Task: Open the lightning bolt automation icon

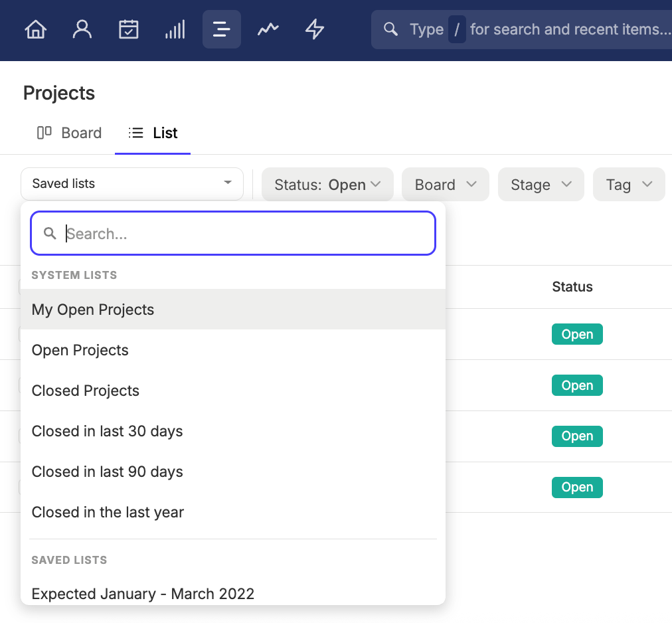Action: 315,30
